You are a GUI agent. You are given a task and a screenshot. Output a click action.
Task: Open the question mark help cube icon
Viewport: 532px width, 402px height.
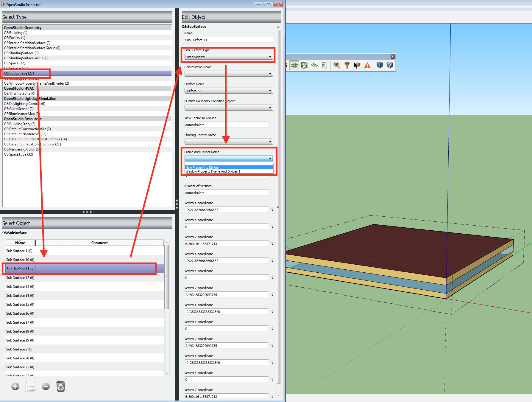click(390, 65)
